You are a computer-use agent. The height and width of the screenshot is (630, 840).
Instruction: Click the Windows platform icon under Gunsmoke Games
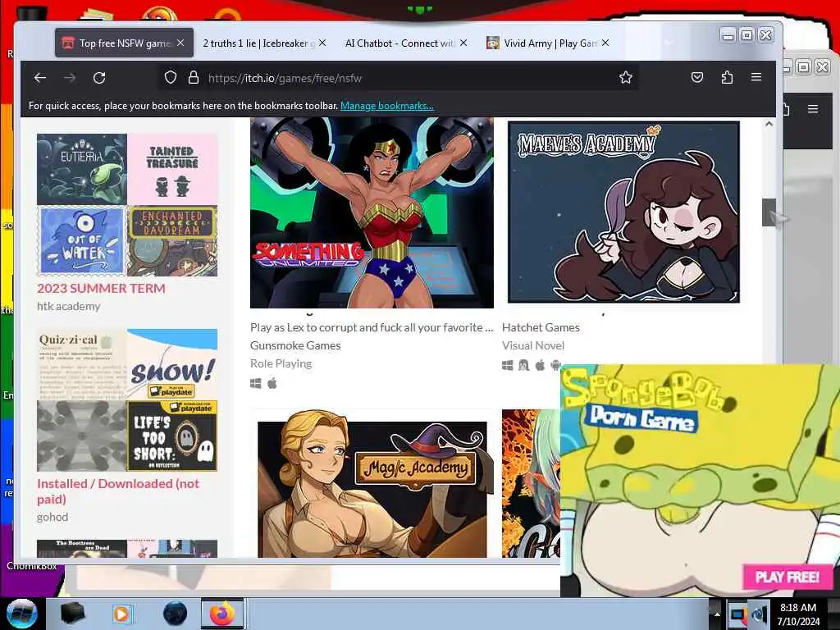pos(256,384)
